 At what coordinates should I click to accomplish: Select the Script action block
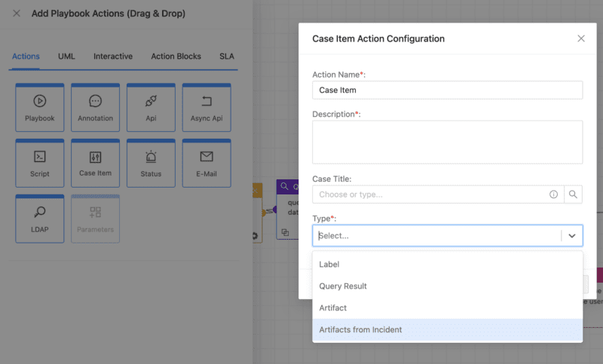tap(39, 162)
